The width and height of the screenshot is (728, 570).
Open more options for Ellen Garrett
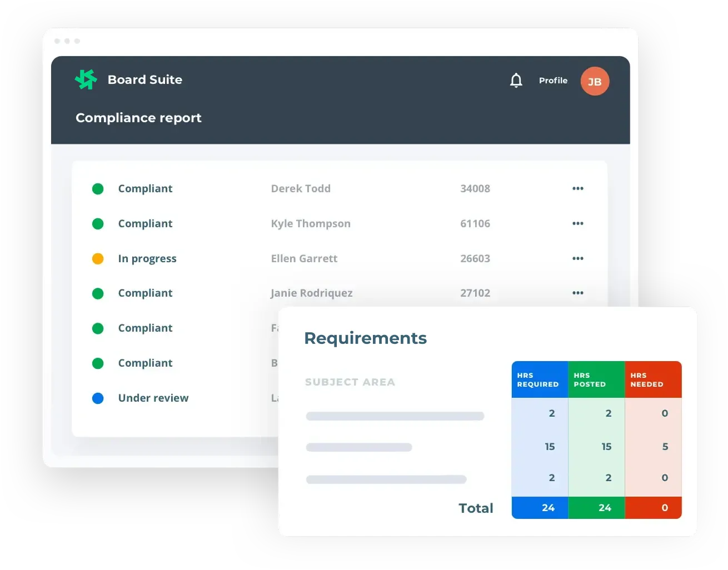coord(578,258)
